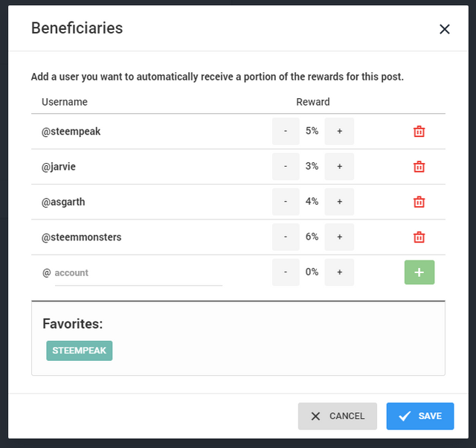Add new beneficiary with green plus button

tap(419, 272)
